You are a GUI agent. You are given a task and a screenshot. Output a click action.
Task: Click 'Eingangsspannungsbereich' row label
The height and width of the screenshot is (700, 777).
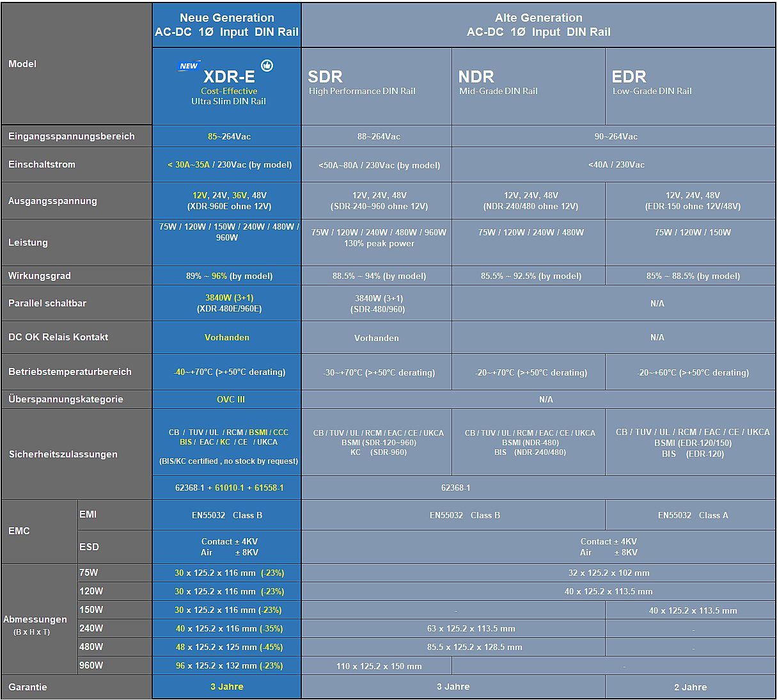72,136
